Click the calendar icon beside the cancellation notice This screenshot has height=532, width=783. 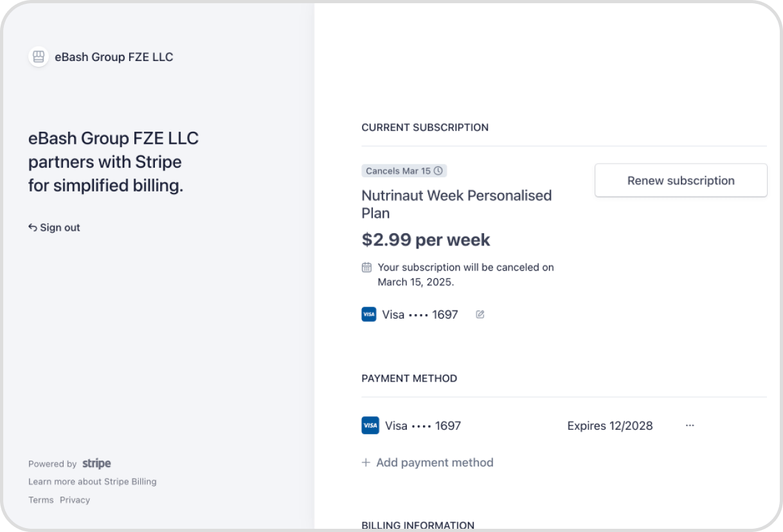tap(366, 267)
